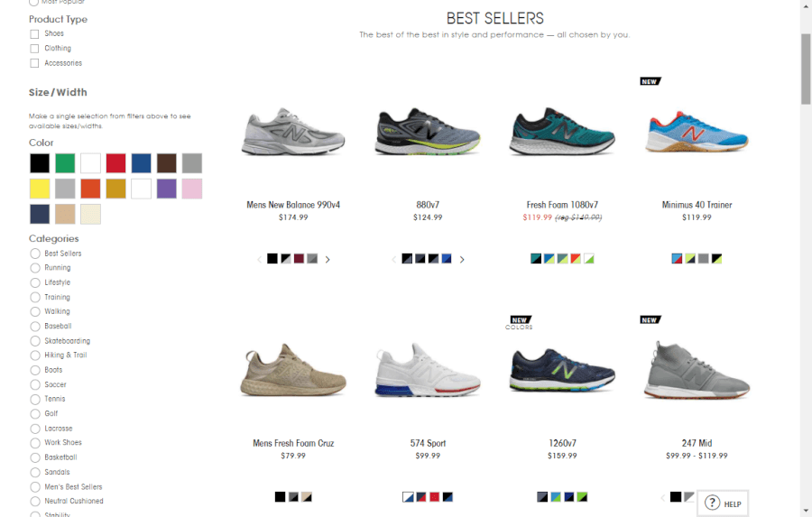Pick gray colorway under Minimus 40 Trainer
The width and height of the screenshot is (812, 517).
(x=703, y=258)
